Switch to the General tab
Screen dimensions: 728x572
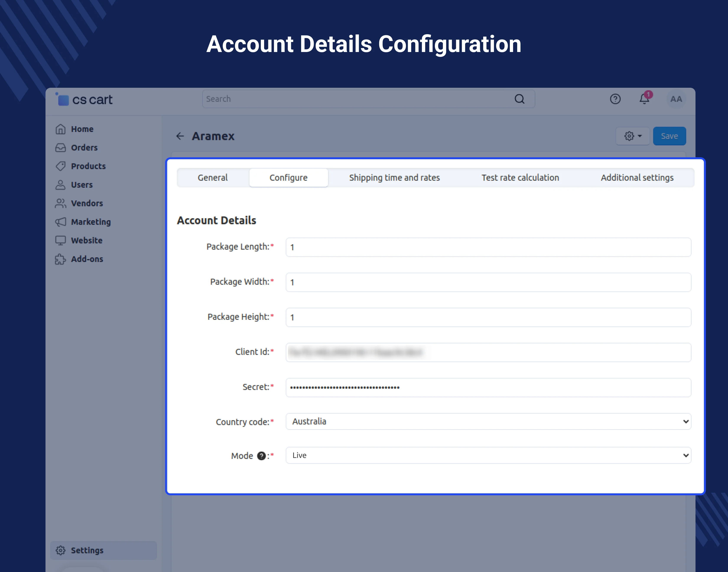tap(212, 177)
